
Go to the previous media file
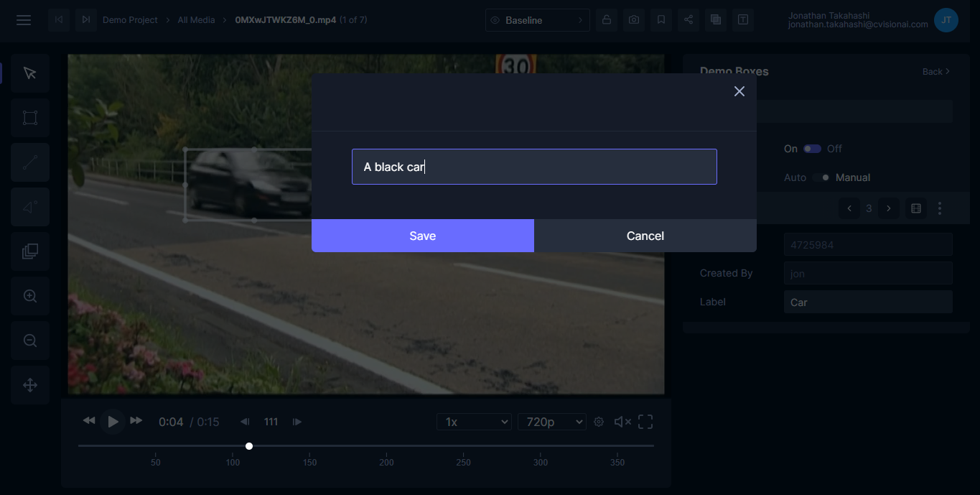pyautogui.click(x=59, y=20)
